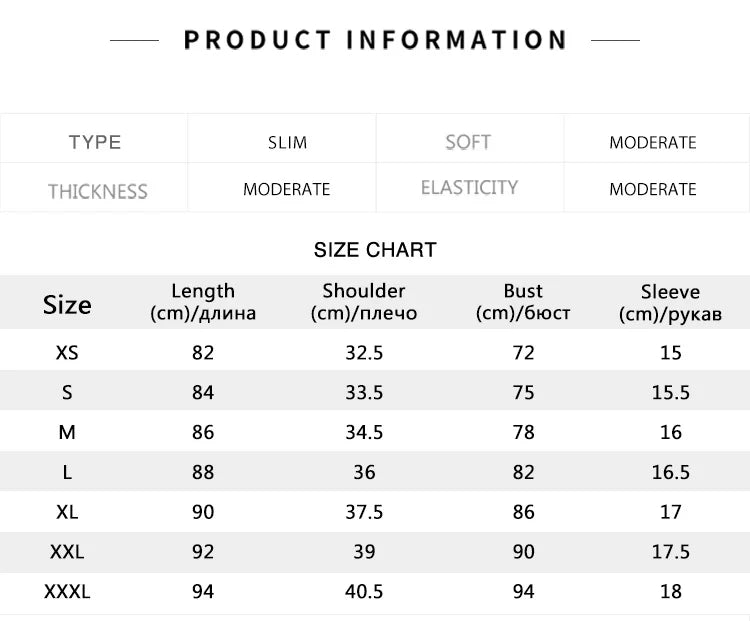Click bust value 86 in XL row
Image resolution: width=750 pixels, height=621 pixels.
523,512
